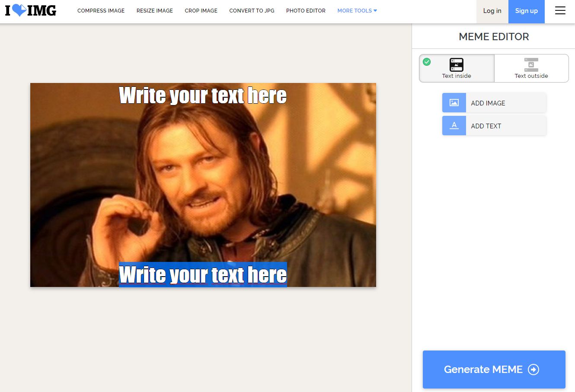Viewport: 575px width, 392px height.
Task: Expand the More Tools dropdown
Action: 357,11
